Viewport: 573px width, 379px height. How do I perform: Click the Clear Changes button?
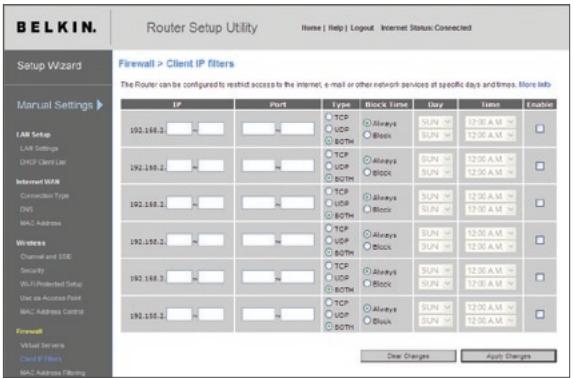pos(408,356)
